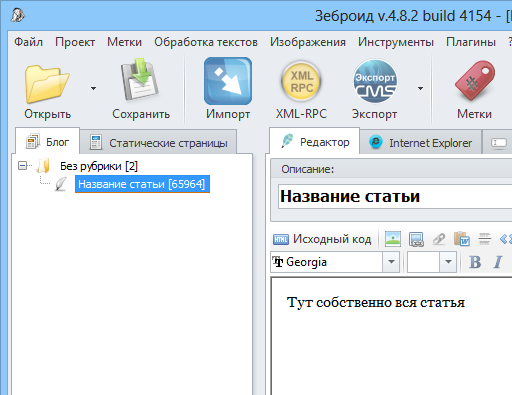The width and height of the screenshot is (512, 395).
Task: Click the red Метки tag icon
Action: coord(475,80)
